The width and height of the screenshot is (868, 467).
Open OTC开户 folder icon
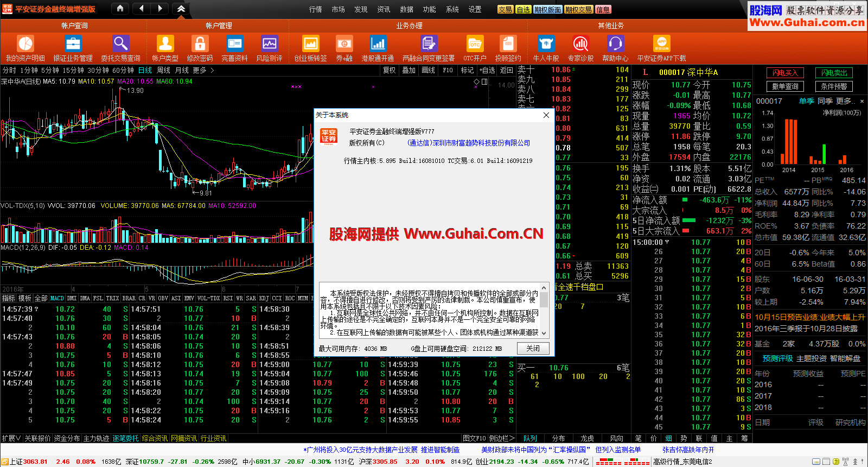coord(475,44)
